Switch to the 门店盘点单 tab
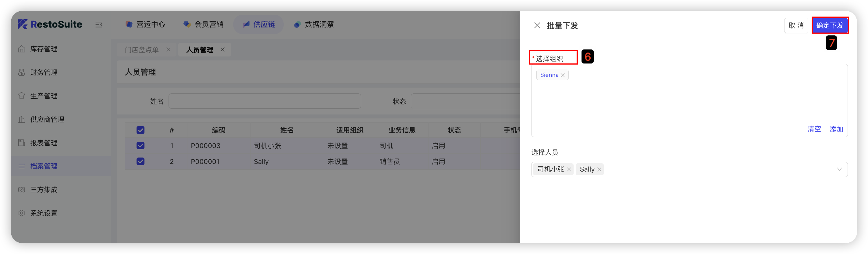The width and height of the screenshot is (868, 254). point(141,50)
